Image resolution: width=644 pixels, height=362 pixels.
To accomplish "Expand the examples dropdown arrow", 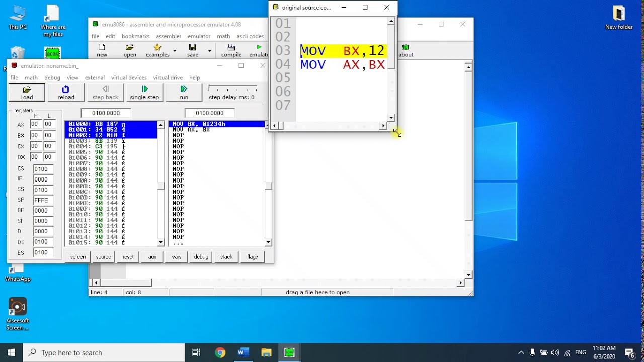I will (x=175, y=51).
